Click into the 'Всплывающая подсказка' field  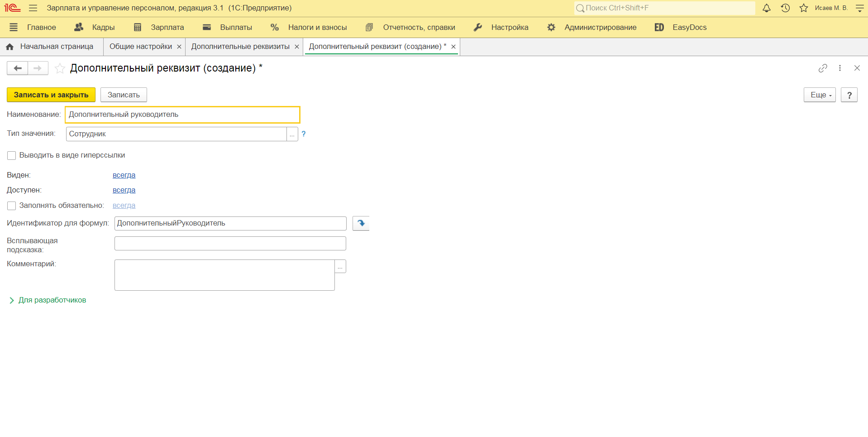(x=230, y=244)
